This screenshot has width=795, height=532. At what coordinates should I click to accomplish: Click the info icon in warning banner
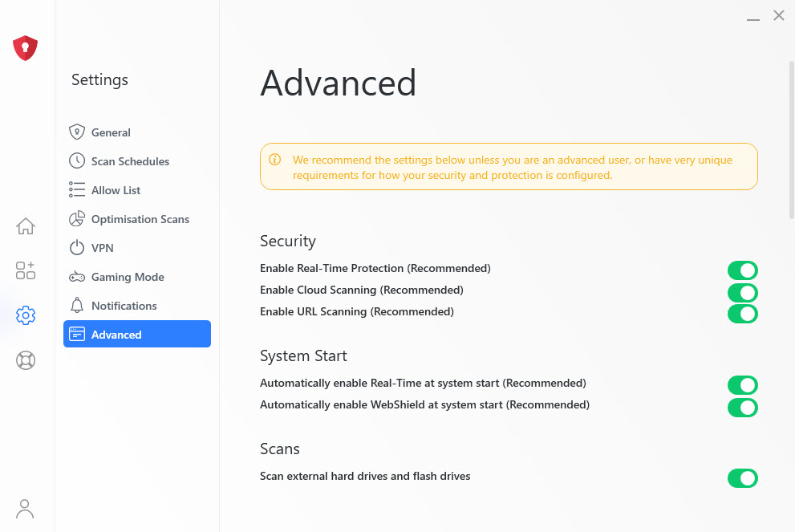click(x=275, y=160)
